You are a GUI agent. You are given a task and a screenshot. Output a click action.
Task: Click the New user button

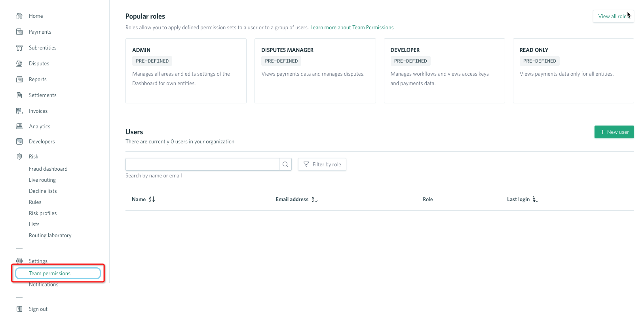click(x=614, y=132)
